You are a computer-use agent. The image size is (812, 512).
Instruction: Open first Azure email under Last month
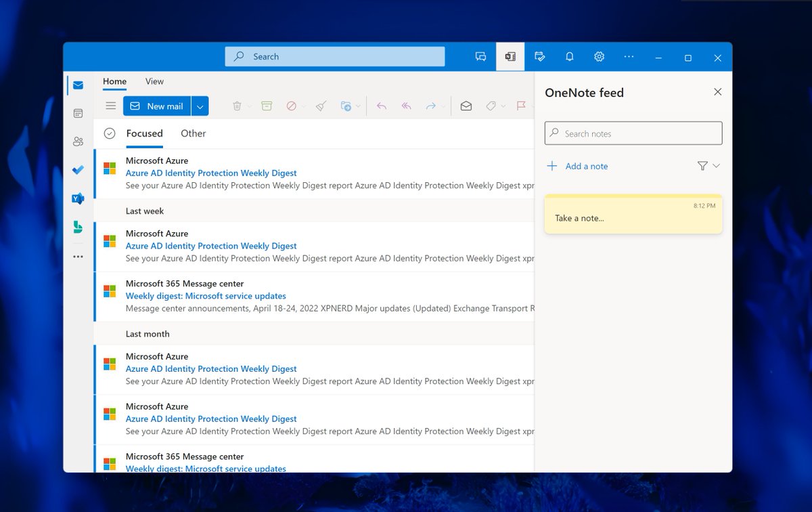(315, 369)
